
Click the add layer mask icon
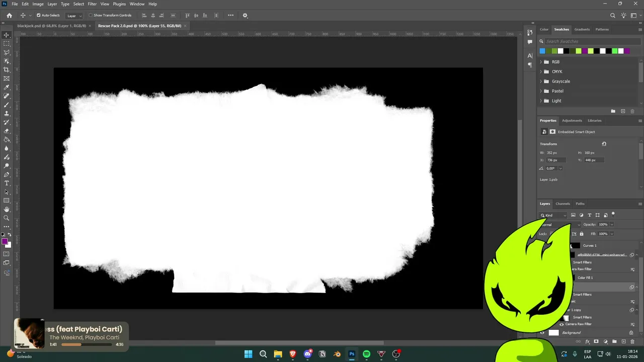(x=596, y=341)
